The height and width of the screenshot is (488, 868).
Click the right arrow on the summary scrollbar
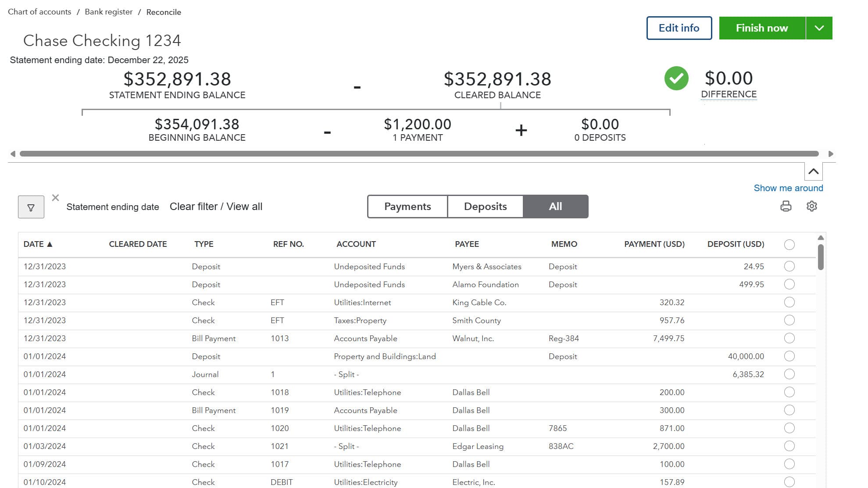pyautogui.click(x=830, y=154)
